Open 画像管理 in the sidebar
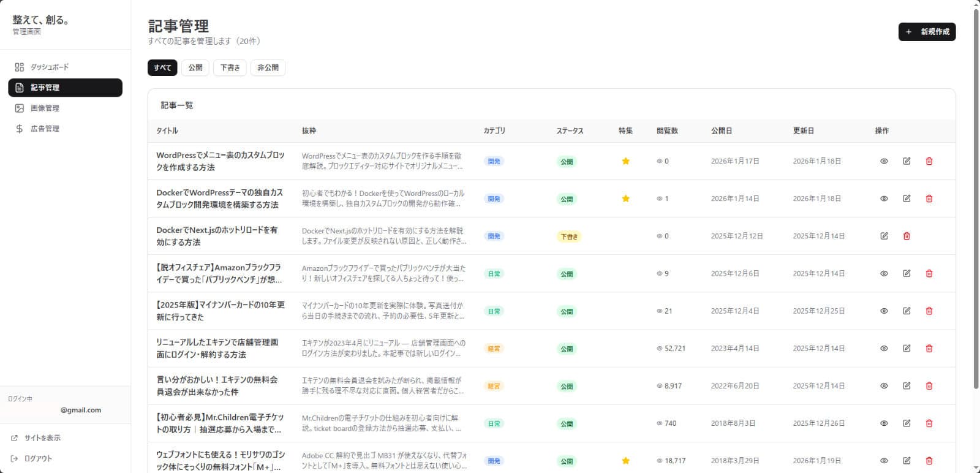980x473 pixels. point(65,108)
